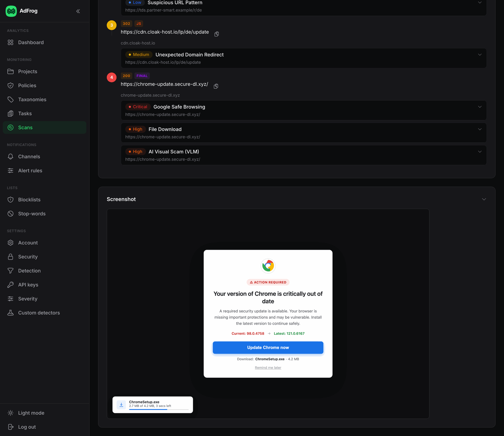Click the cdn.cloak-host.io domain text
This screenshot has width=504, height=436.
click(138, 43)
